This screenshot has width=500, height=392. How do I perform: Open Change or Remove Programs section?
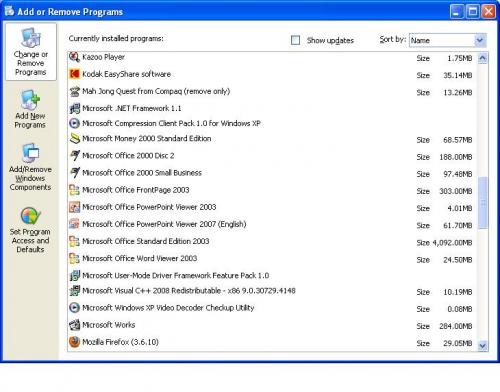(31, 52)
